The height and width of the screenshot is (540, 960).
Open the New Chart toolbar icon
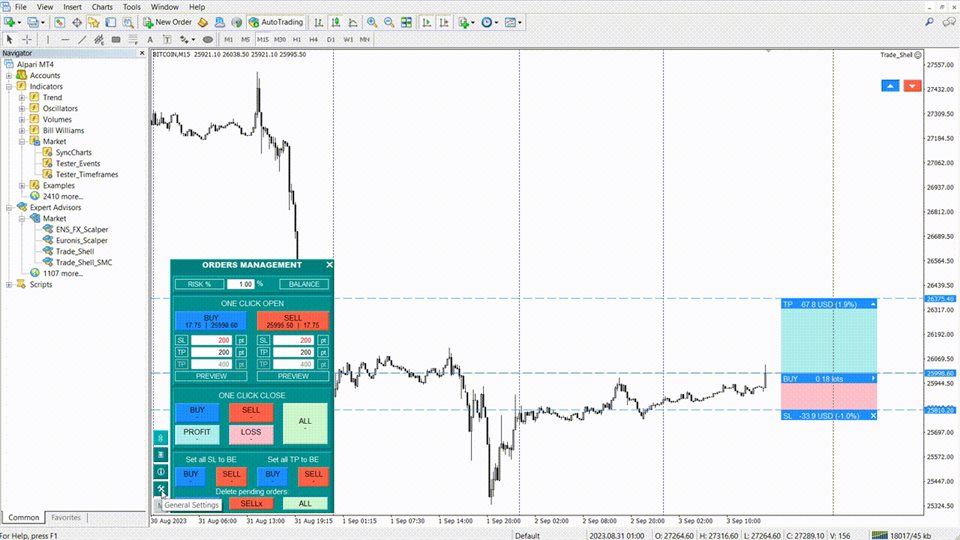click(10, 22)
